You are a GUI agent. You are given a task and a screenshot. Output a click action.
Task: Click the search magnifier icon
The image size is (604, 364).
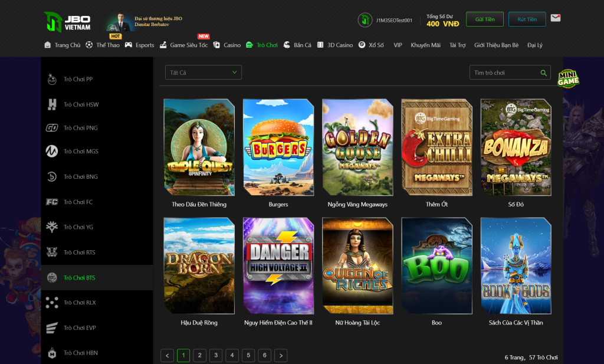tap(543, 73)
